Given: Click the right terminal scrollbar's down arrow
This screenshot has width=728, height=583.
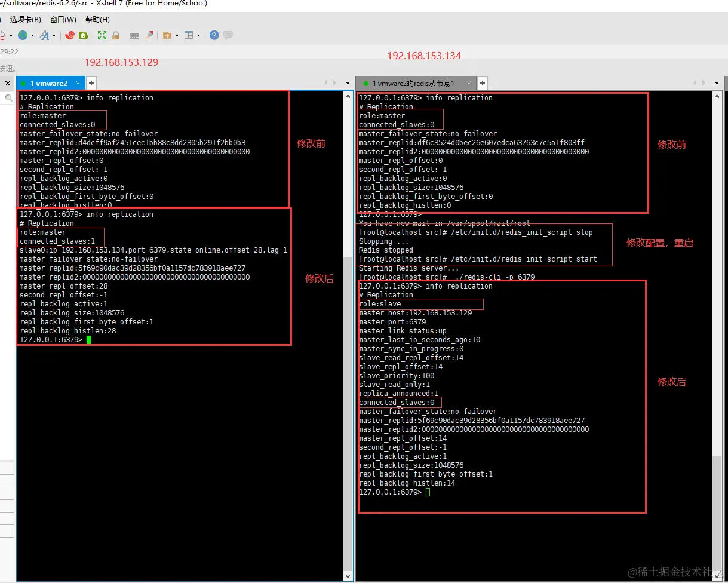Looking at the screenshot, I should pyautogui.click(x=717, y=576).
